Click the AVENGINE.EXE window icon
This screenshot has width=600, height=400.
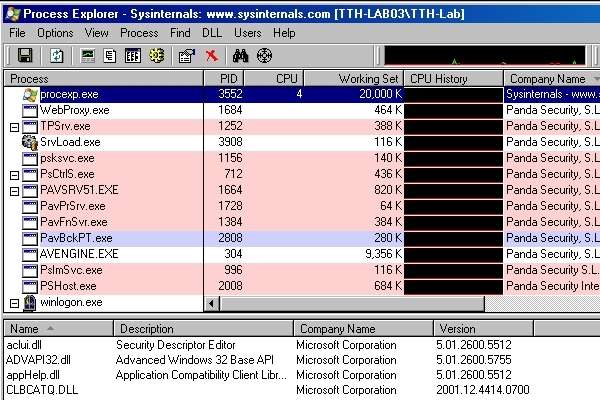pos(30,255)
